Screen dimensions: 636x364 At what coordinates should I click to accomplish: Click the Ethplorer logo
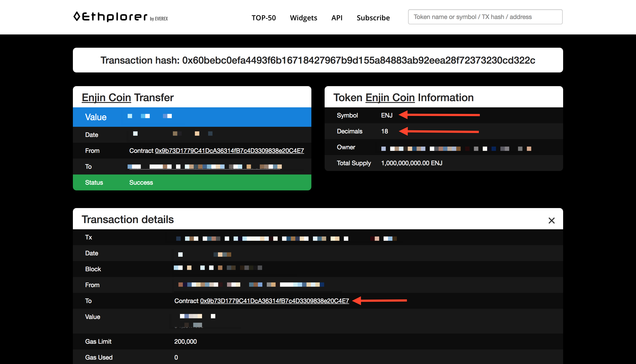[x=110, y=17]
